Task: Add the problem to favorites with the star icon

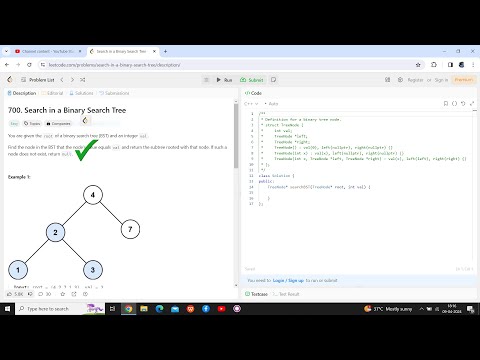Action: coord(63,294)
